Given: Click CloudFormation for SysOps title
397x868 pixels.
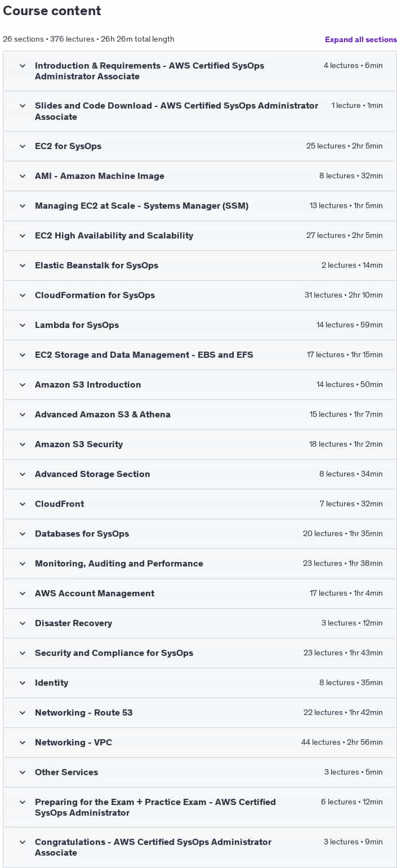Looking at the screenshot, I should tap(95, 295).
